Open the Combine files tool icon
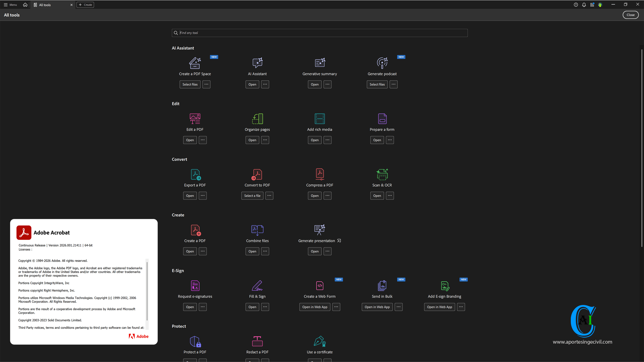644x362 pixels. 257,230
